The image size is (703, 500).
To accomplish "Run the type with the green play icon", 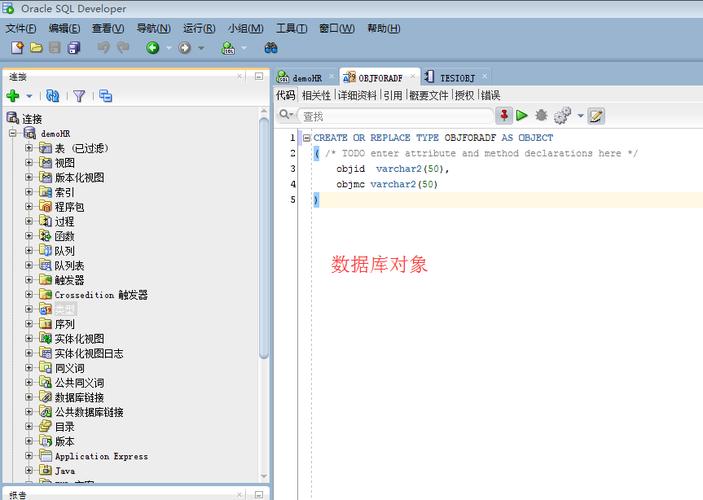I will (521, 116).
